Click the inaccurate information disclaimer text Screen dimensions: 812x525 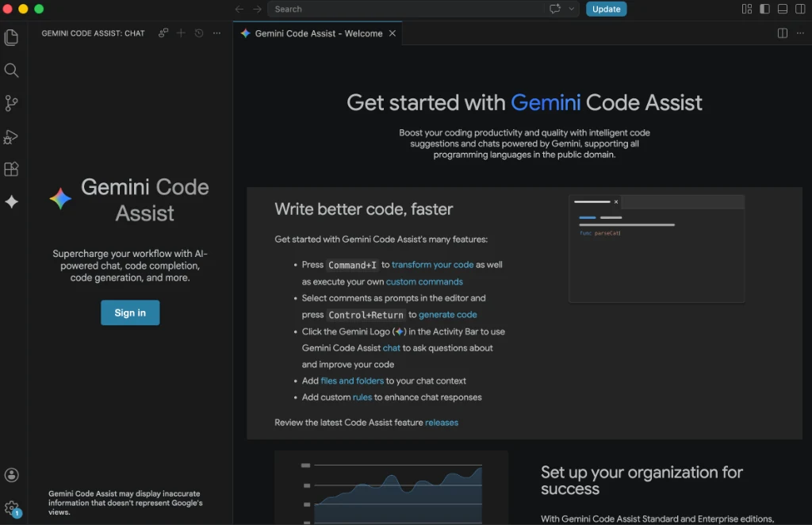pyautogui.click(x=125, y=503)
